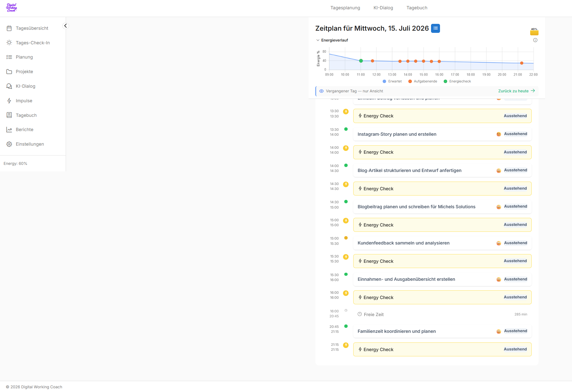This screenshot has height=392, width=572.
Task: Click the Einstellungen gear icon
Action: click(9, 144)
